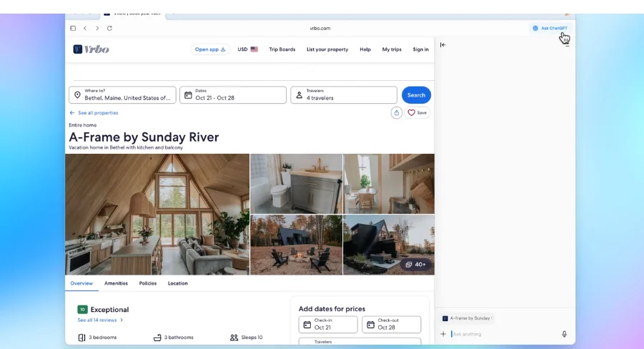Image resolution: width=644 pixels, height=349 pixels.
Task: Toggle the browser sidebar icon
Action: point(73,29)
